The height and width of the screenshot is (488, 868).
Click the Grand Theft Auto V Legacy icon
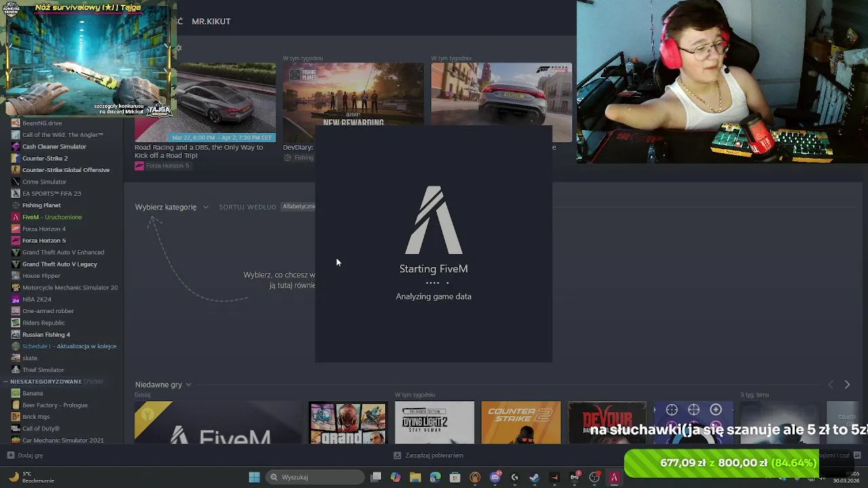(16, 264)
